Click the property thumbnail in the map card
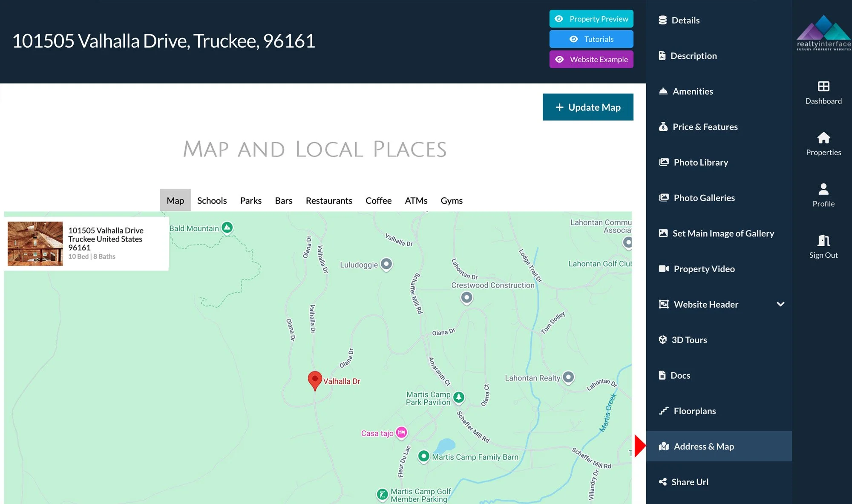The height and width of the screenshot is (504, 852). [x=35, y=243]
